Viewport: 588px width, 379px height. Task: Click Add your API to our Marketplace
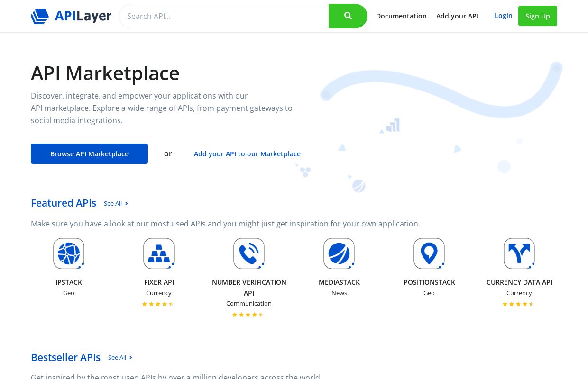pyautogui.click(x=247, y=154)
